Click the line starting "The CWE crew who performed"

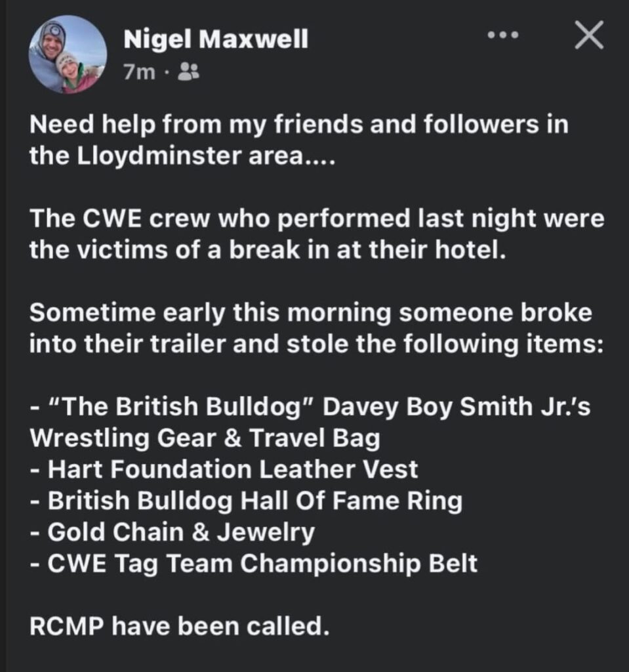[x=316, y=219]
